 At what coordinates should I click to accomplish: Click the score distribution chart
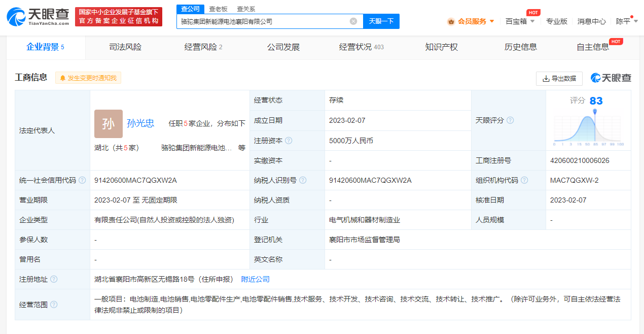[588, 128]
